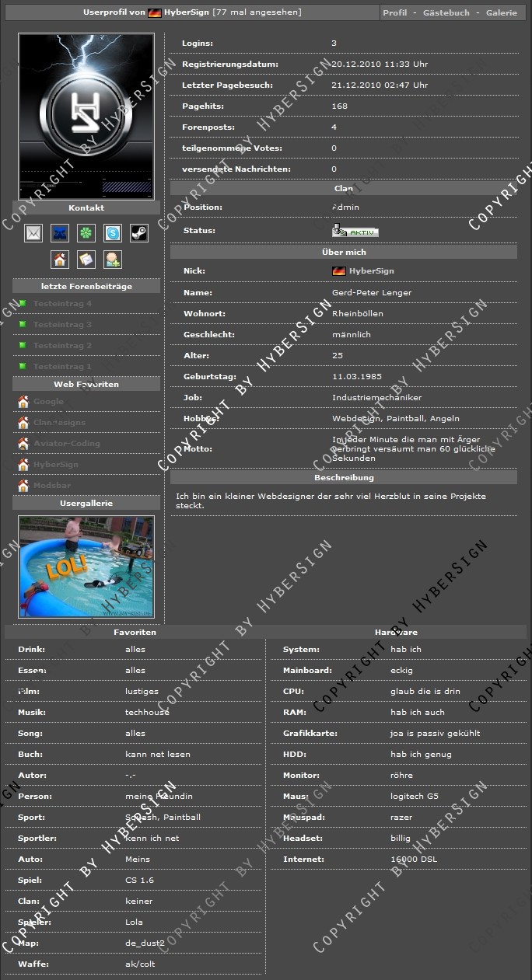Click the Spiel value CS 1.6
This screenshot has height=980, width=532.
[138, 881]
